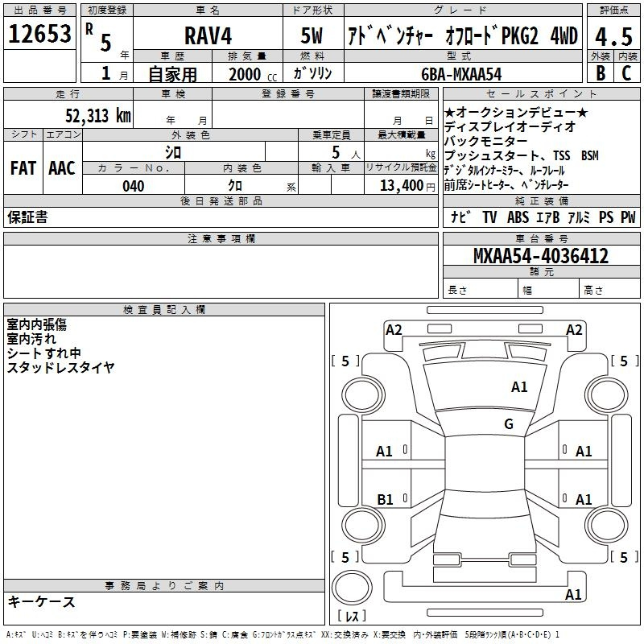Click color number 040
Screen dimensions: 644x644
pos(134,186)
